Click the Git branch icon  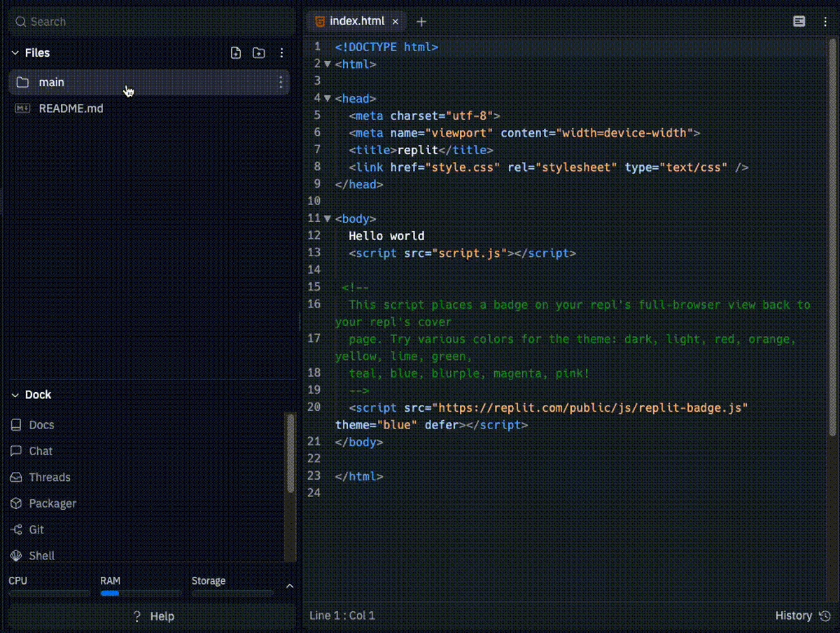coord(16,530)
